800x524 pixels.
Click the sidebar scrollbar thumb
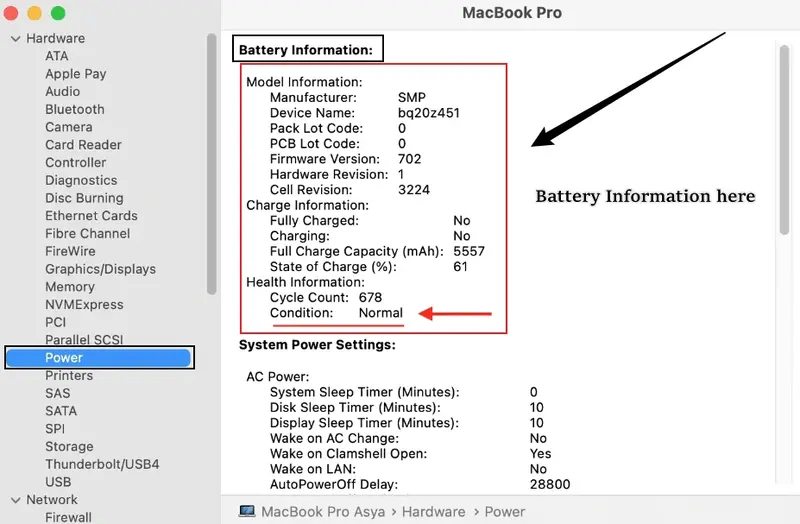click(x=212, y=164)
